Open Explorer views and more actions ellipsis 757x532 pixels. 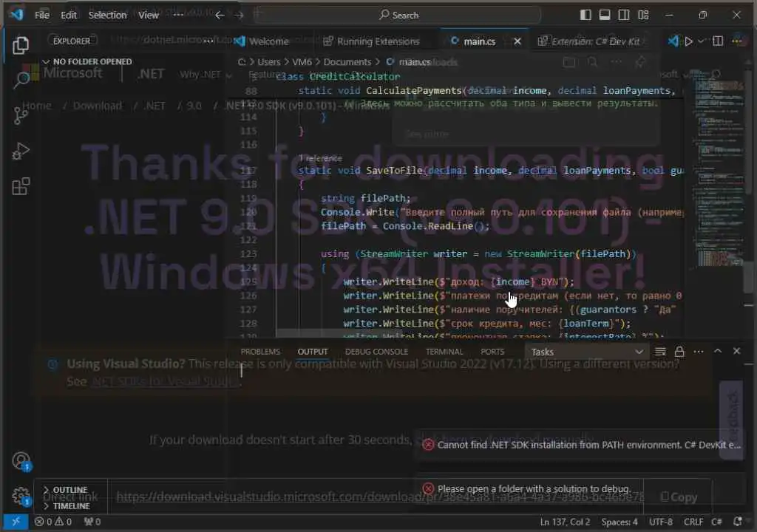point(208,41)
